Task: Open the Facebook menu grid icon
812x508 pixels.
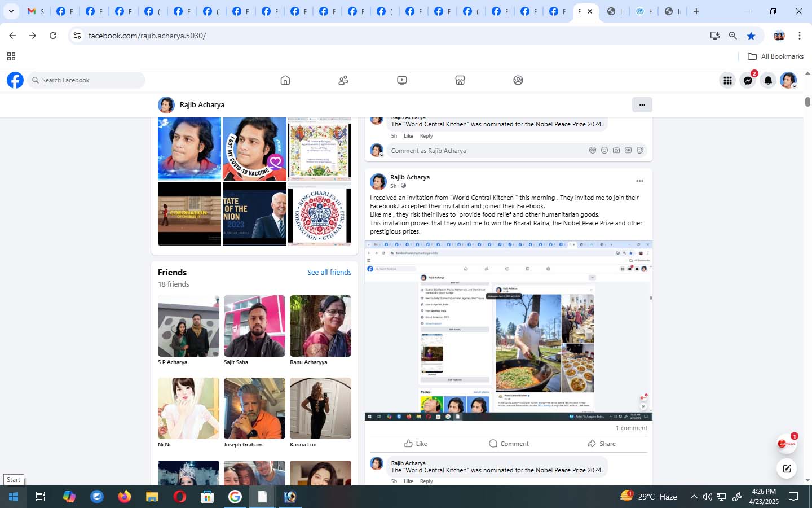Action: point(727,80)
